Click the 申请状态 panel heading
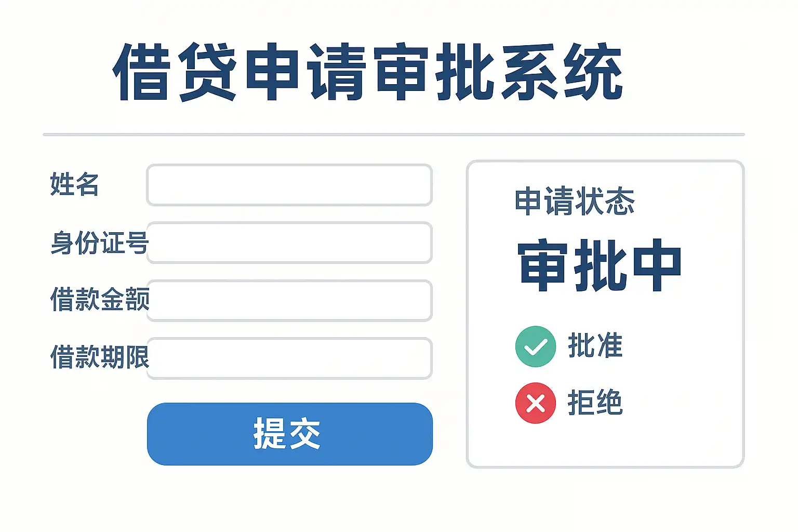 [x=574, y=202]
